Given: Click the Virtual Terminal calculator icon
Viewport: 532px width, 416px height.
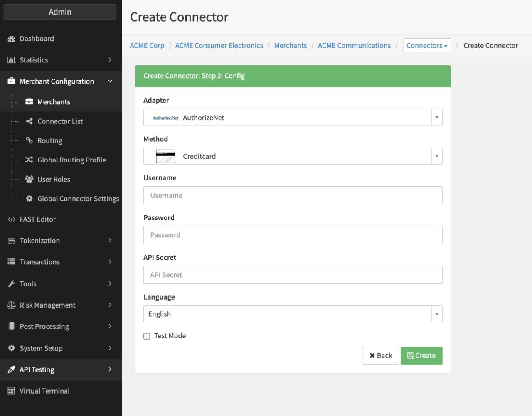Looking at the screenshot, I should pos(11,391).
